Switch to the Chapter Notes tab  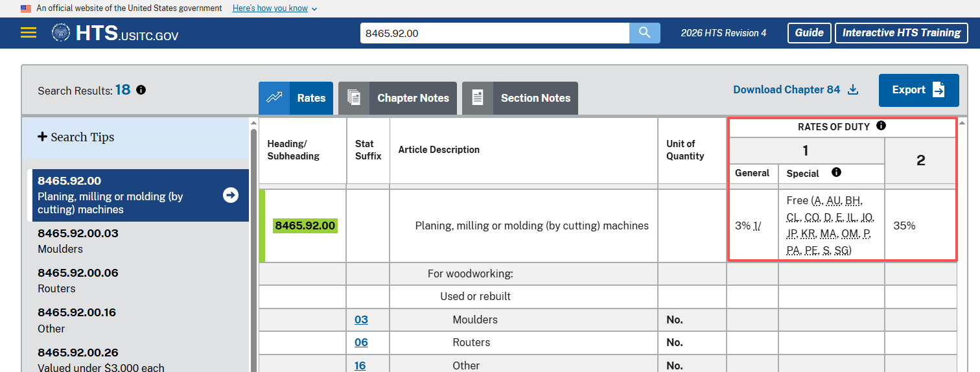click(x=397, y=99)
